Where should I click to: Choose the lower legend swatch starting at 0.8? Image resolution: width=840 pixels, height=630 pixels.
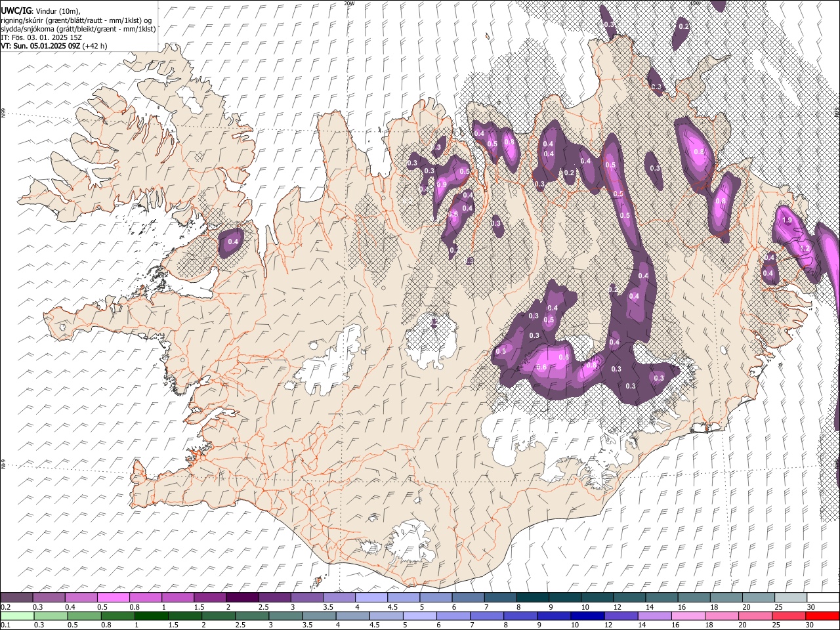[118, 616]
